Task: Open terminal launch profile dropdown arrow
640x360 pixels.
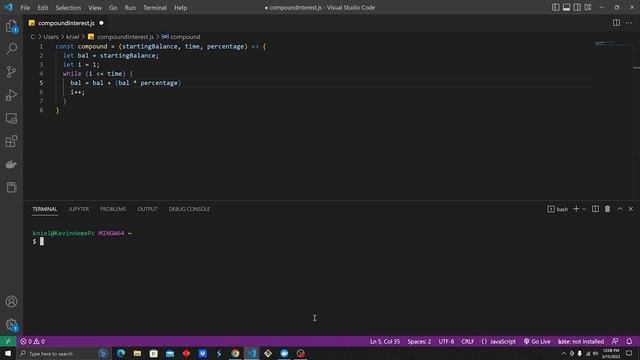Action: tap(584, 209)
